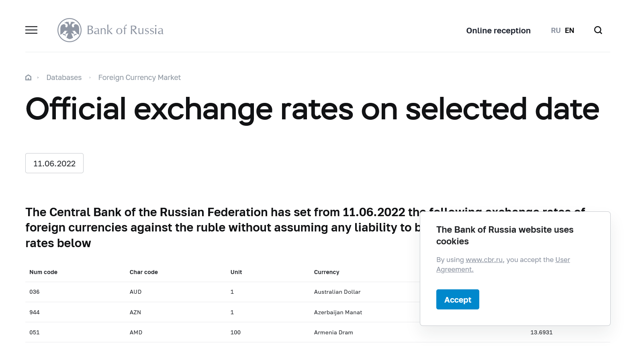Open Foreign Currency Market breadcrumb
The height and width of the screenshot is (346, 644).
pyautogui.click(x=139, y=78)
